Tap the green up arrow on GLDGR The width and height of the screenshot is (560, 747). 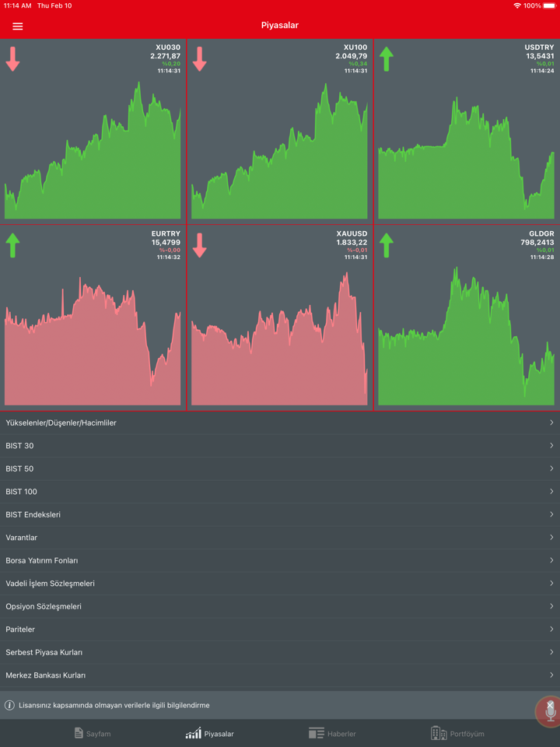[387, 245]
